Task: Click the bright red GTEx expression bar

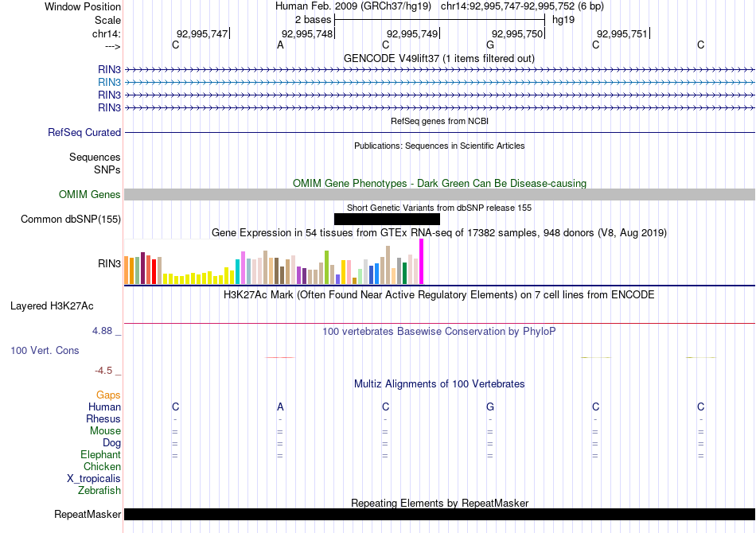Action: tap(154, 272)
